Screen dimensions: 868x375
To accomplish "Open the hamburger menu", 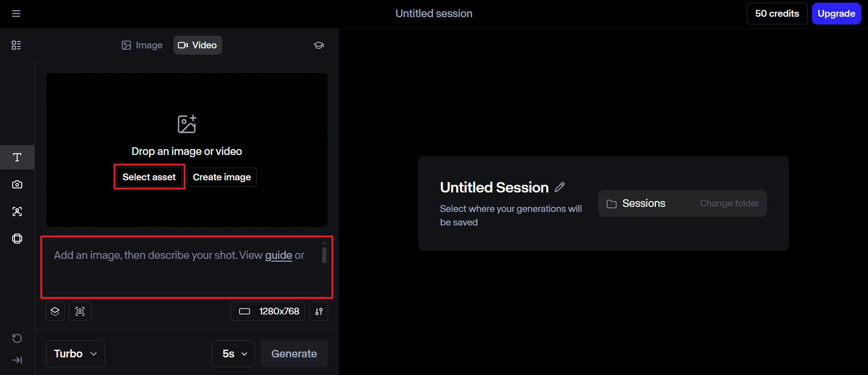I will point(16,14).
